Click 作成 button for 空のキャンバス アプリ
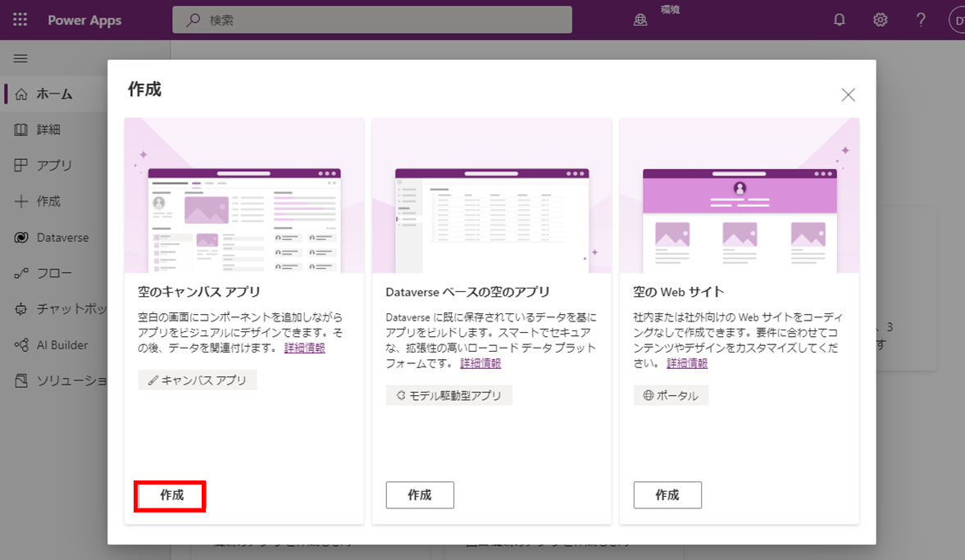The height and width of the screenshot is (560, 965). (171, 495)
